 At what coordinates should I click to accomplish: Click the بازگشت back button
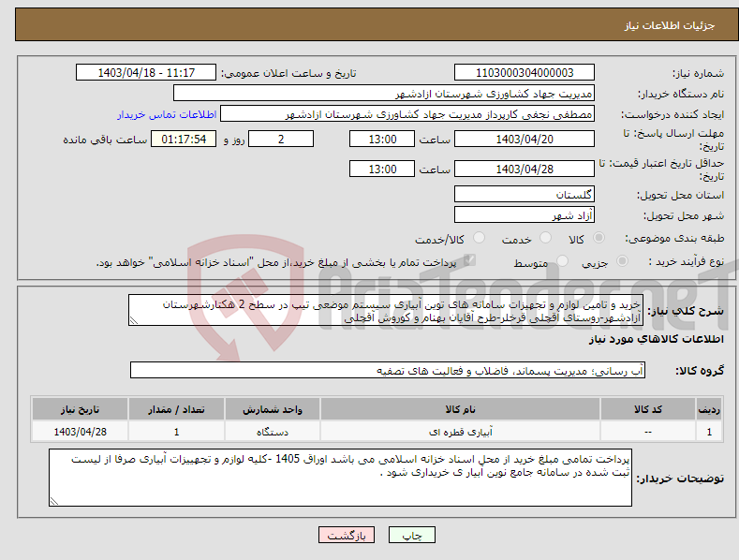(347, 536)
